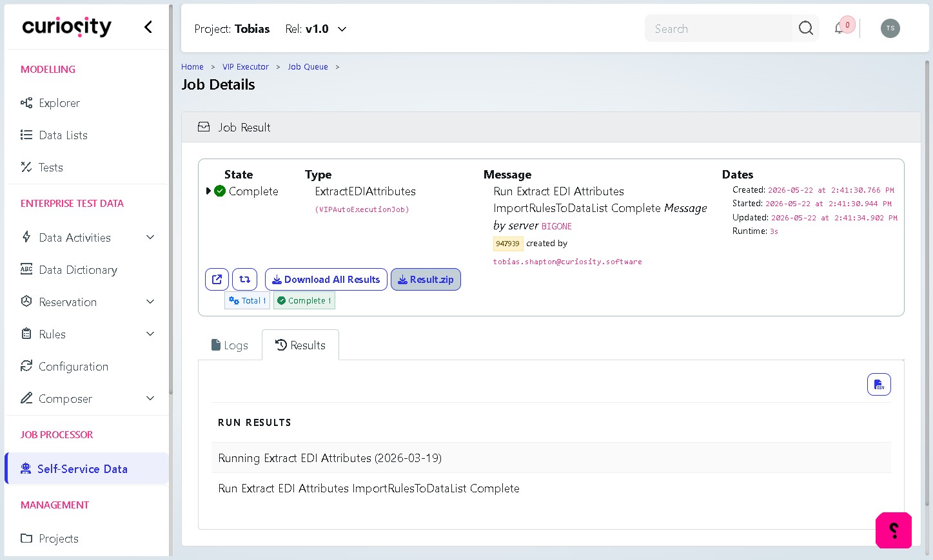The height and width of the screenshot is (560, 933).
Task: Open the job in a new window icon
Action: (x=217, y=280)
